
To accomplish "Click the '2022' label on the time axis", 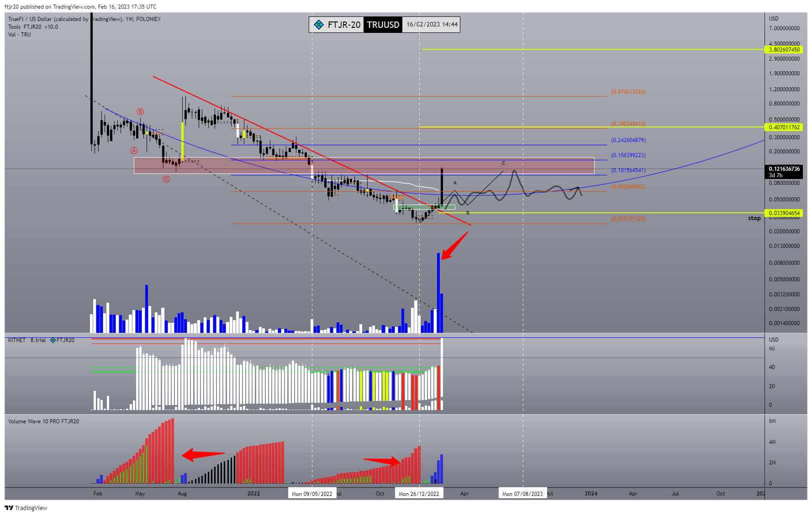I will click(x=253, y=494).
